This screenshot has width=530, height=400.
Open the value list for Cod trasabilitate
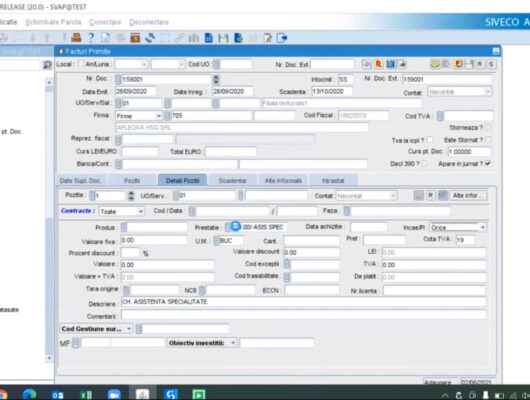click(x=287, y=277)
